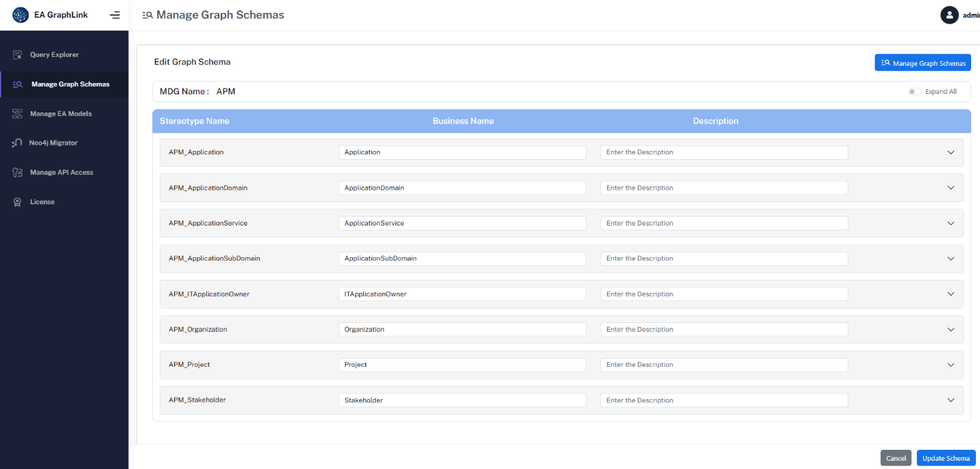Click the Update Schema button
The image size is (980, 469).
(946, 458)
